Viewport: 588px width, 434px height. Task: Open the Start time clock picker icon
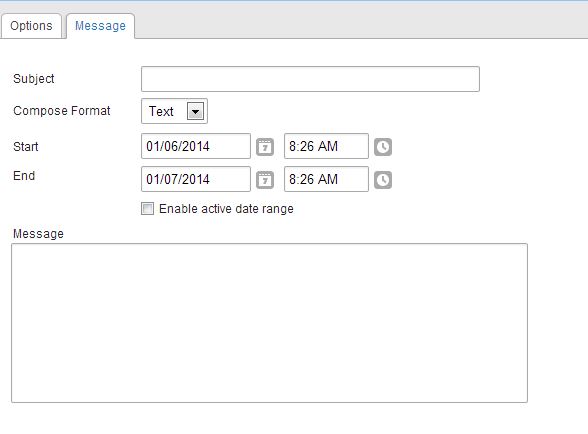pyautogui.click(x=382, y=147)
